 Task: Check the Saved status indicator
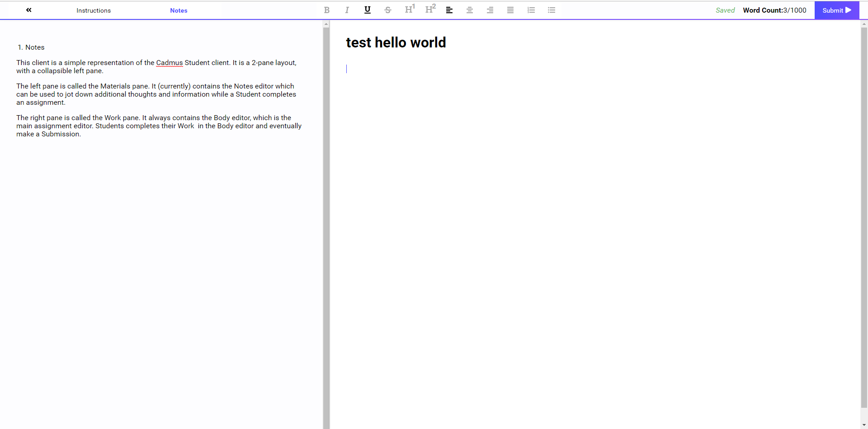(725, 10)
